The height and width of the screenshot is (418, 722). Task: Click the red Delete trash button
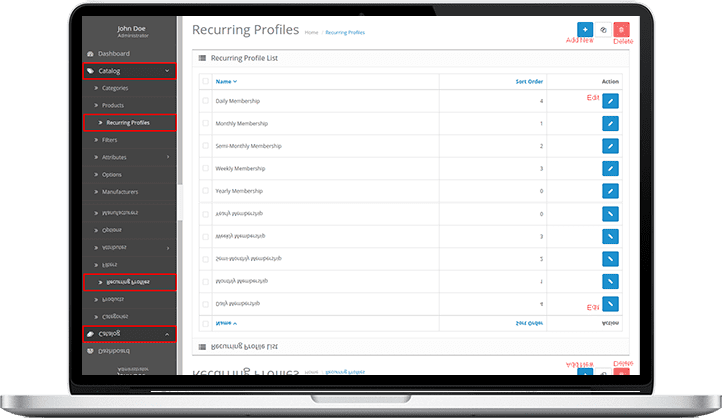[622, 30]
